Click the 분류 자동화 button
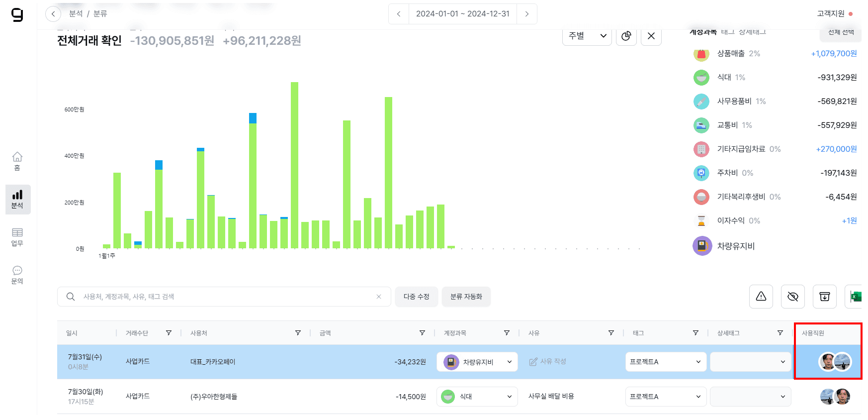The width and height of the screenshot is (868, 420). click(466, 297)
